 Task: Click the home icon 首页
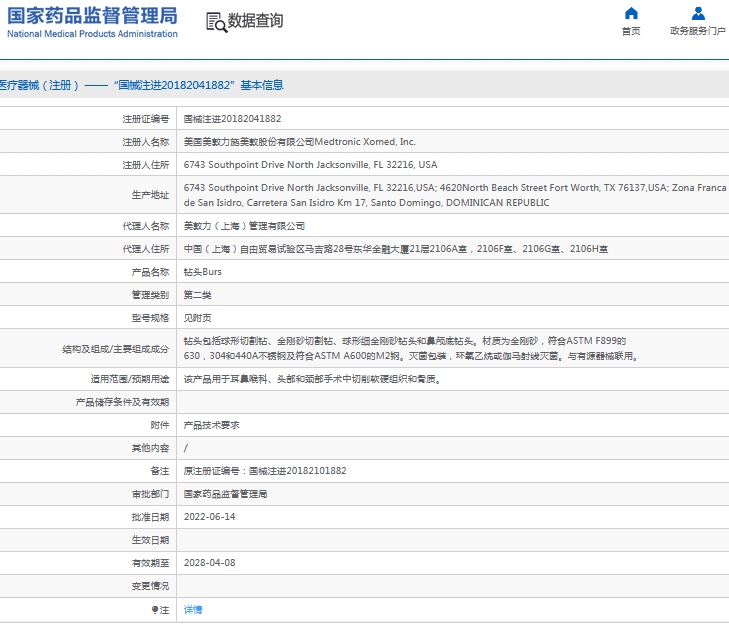coord(631,13)
